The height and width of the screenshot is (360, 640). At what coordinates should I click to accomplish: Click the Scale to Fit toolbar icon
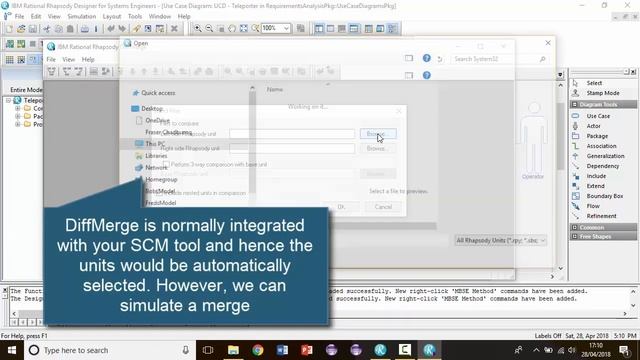pyautogui.click(x=244, y=28)
